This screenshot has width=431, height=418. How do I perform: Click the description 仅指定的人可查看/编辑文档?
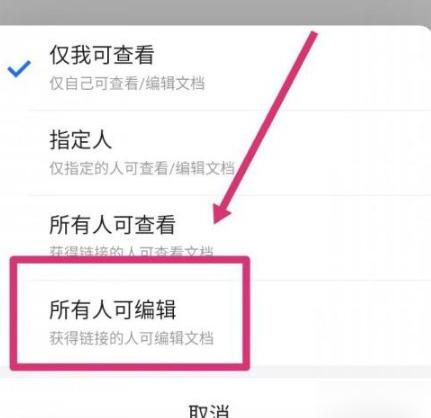[142, 168]
